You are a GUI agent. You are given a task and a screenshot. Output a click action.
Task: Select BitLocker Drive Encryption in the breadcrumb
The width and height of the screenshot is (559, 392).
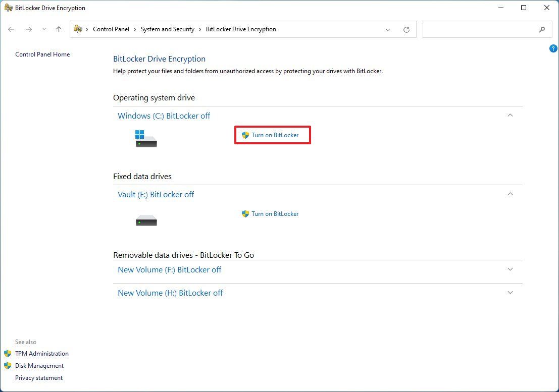(x=241, y=29)
